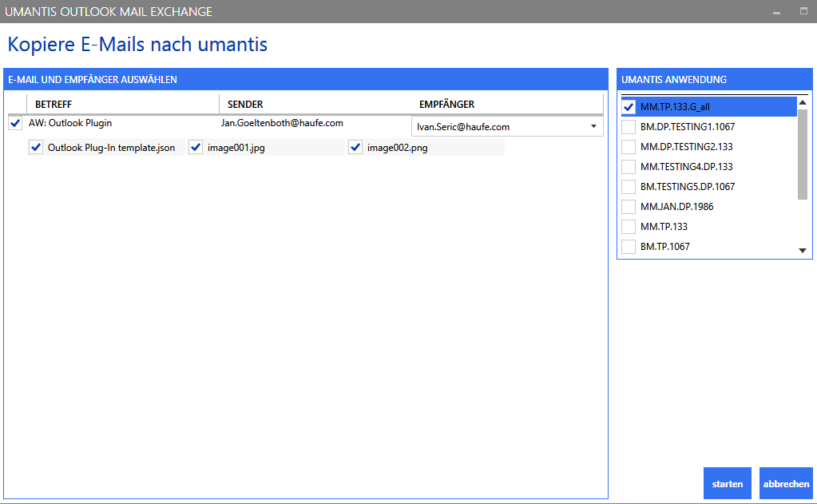Tick the BM.TESTING5.DP.1067 checkbox
This screenshot has height=504, width=817.
(629, 187)
